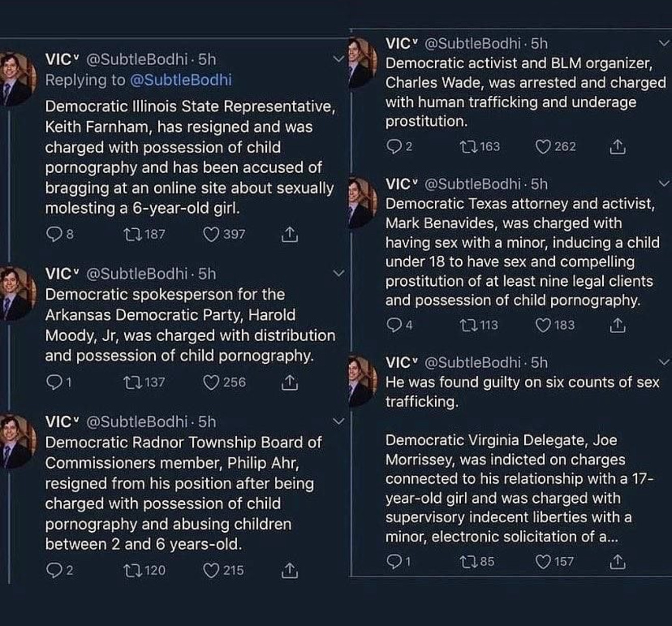Expand chevron on Mark Benavides tweet
Screen dimensions: 672x626
664,183
